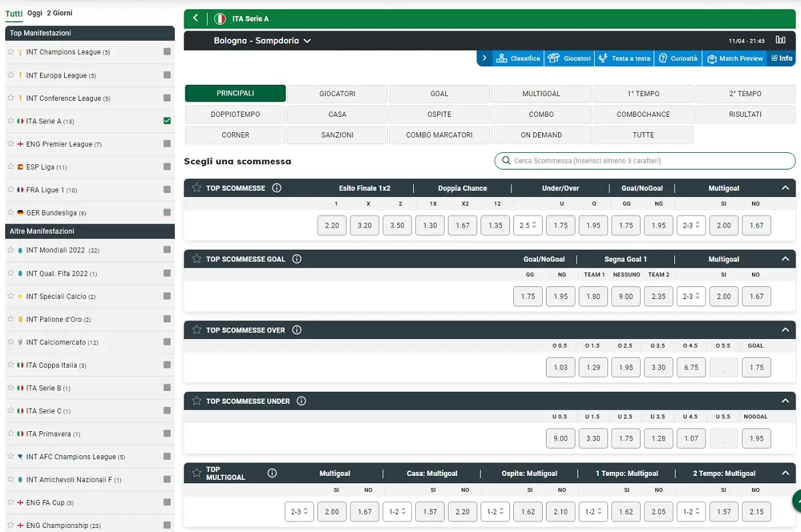Star INT Champions League as favorite

10,52
